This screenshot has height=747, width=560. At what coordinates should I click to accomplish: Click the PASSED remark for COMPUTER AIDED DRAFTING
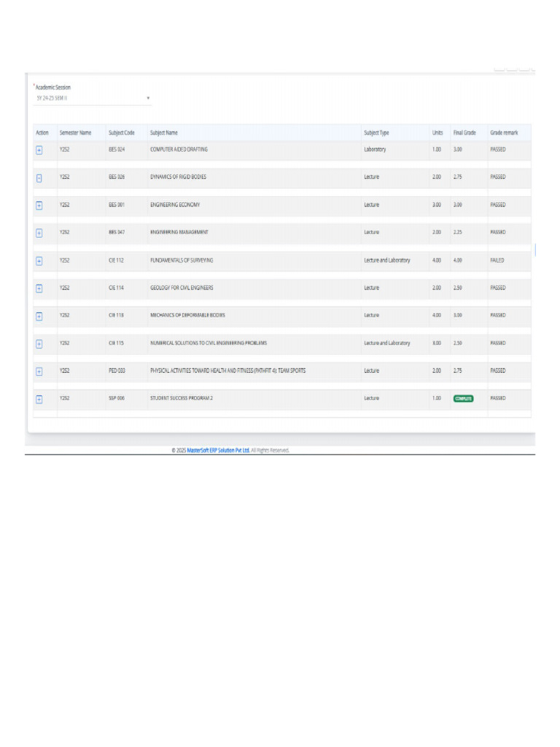[497, 150]
